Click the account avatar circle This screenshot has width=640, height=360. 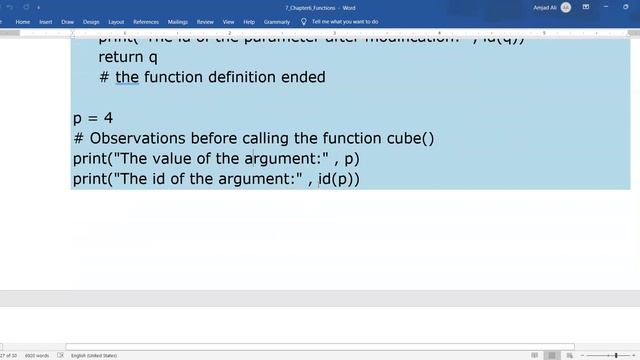566,7
